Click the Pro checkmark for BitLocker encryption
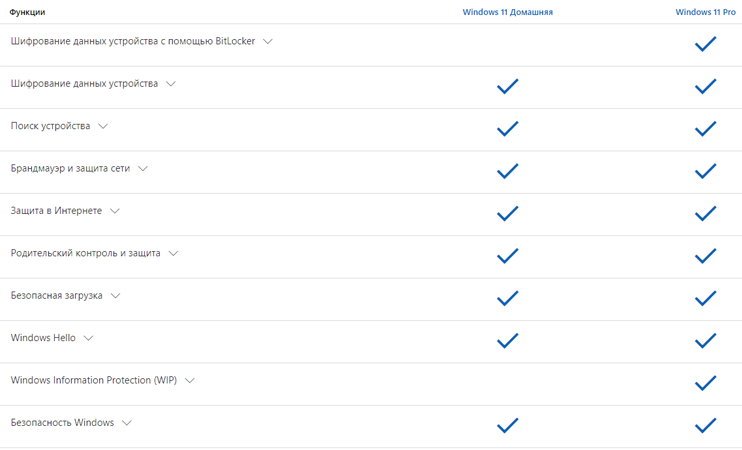Screen dimensions: 742x450 705,44
